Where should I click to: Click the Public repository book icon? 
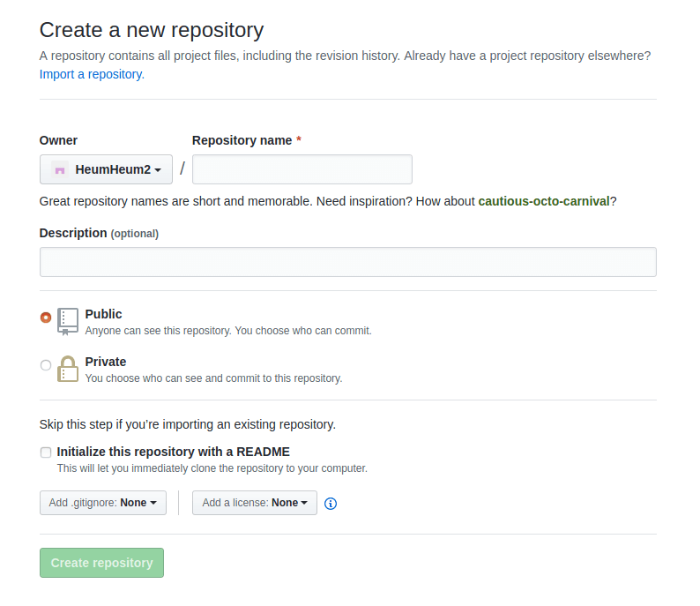click(68, 321)
